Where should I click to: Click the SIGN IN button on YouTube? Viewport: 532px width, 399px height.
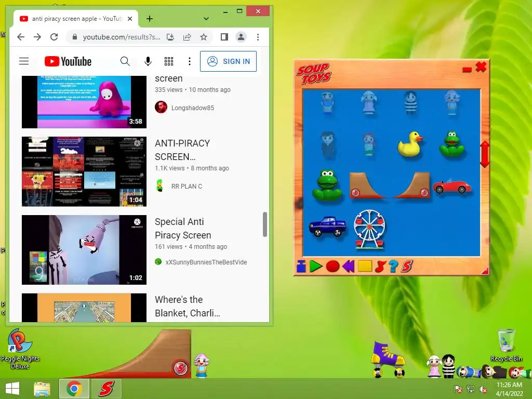point(228,61)
